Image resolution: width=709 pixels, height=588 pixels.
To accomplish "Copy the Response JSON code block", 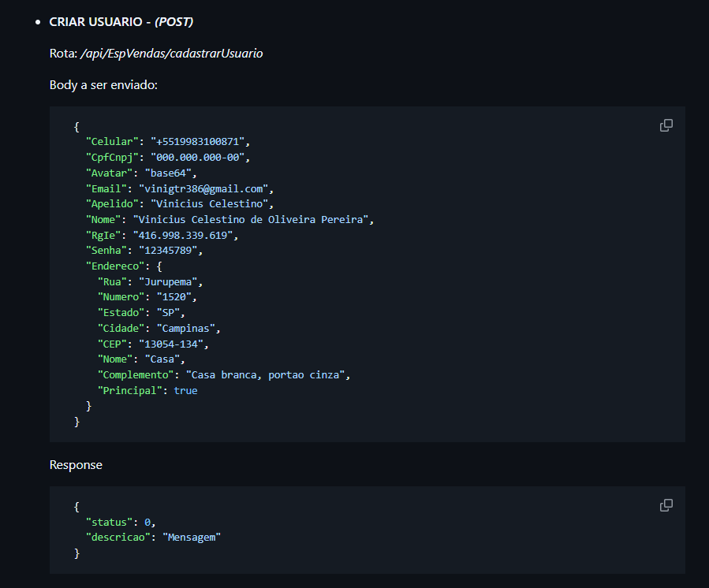I will pos(666,504).
